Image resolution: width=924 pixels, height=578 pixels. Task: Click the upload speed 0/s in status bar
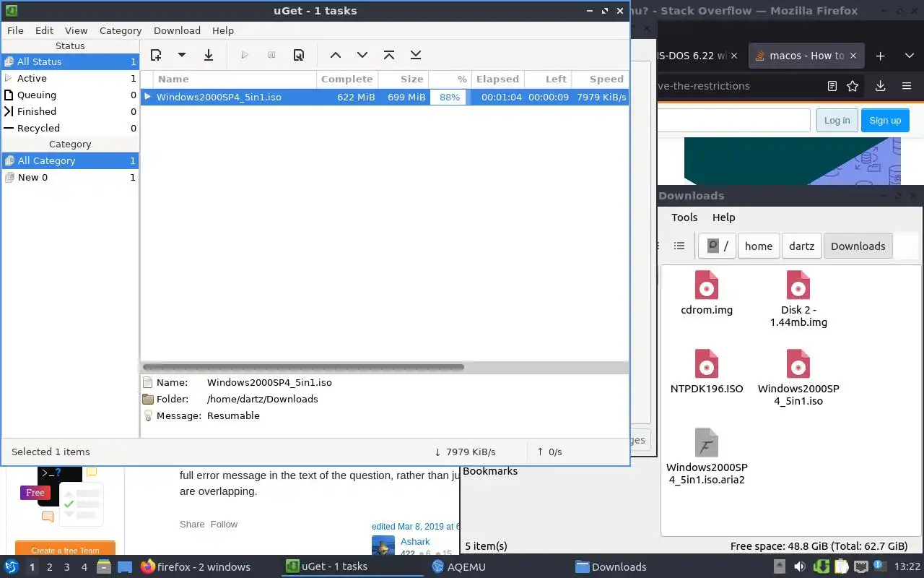pyautogui.click(x=549, y=452)
